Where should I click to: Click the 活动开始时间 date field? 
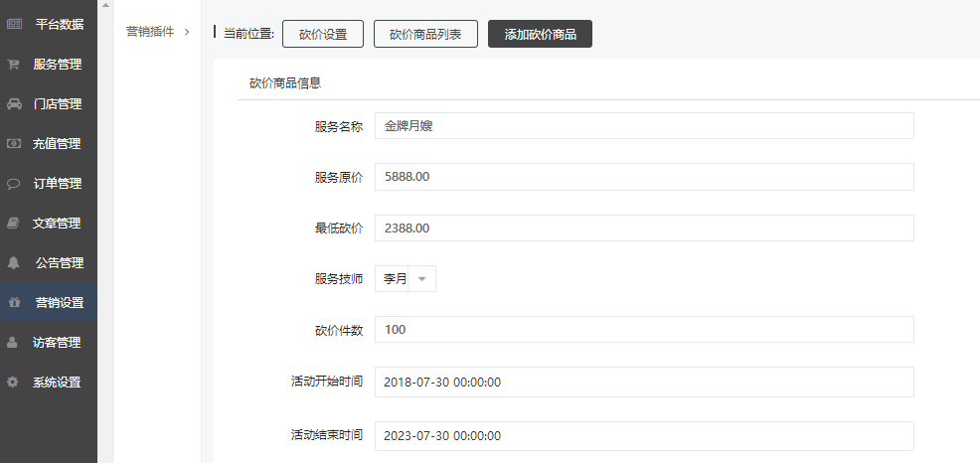(x=644, y=382)
